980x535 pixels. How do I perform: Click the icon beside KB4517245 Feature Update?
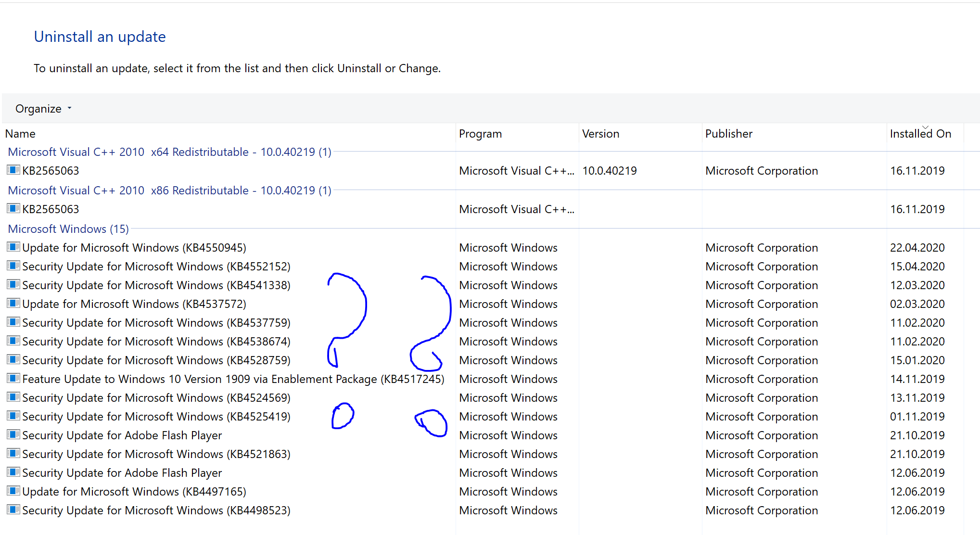coord(13,379)
